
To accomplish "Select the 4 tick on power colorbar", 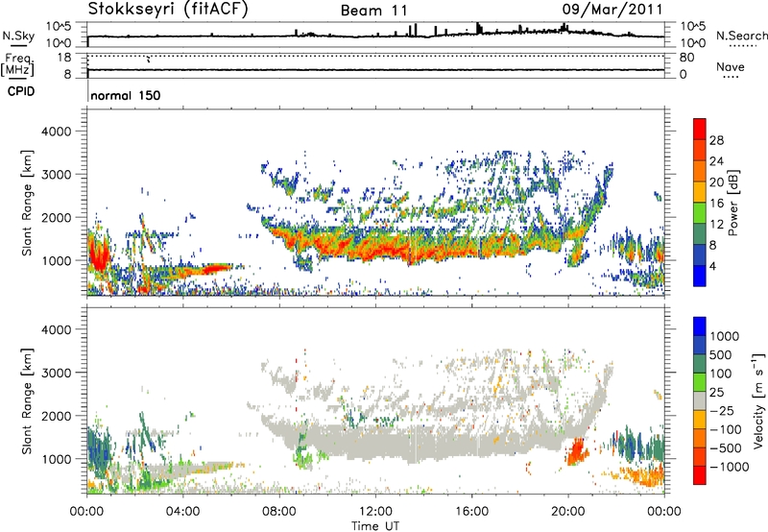I will pos(713,266).
